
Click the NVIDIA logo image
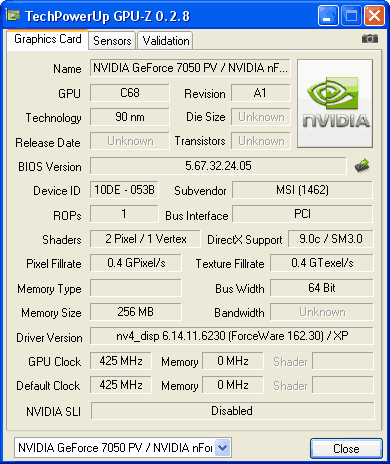click(x=335, y=103)
